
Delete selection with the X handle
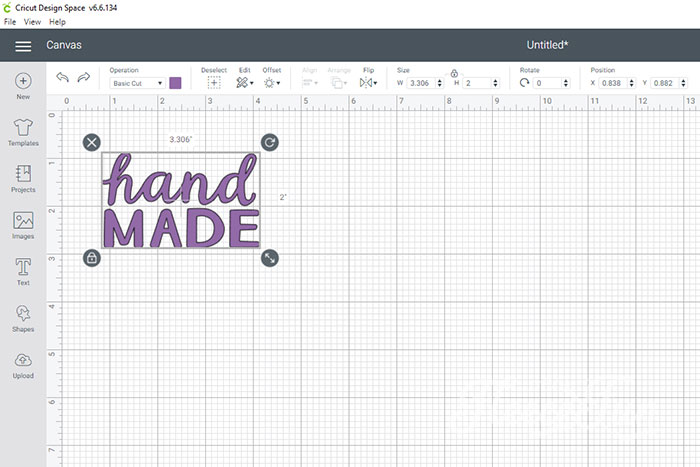click(92, 142)
